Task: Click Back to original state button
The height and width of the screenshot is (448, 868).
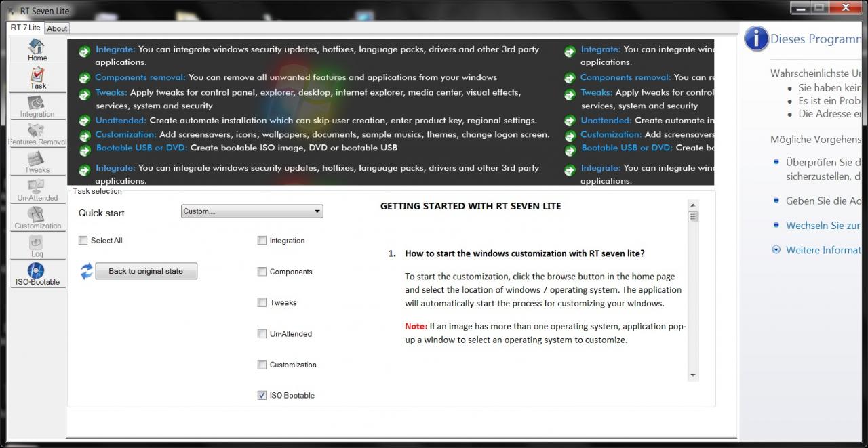Action: pos(146,271)
